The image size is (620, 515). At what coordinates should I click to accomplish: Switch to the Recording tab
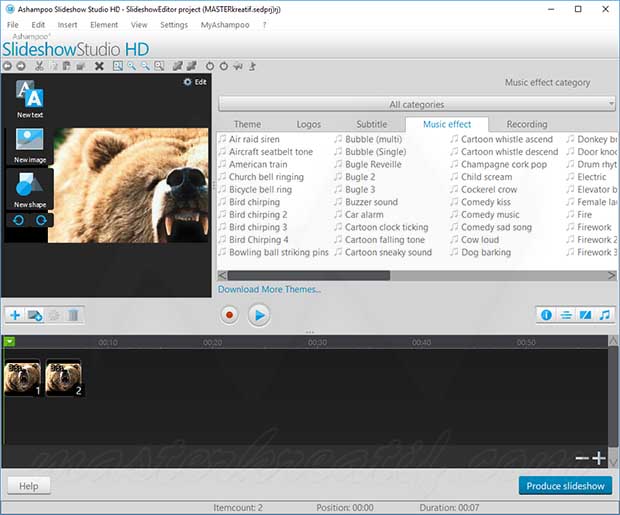coord(527,124)
